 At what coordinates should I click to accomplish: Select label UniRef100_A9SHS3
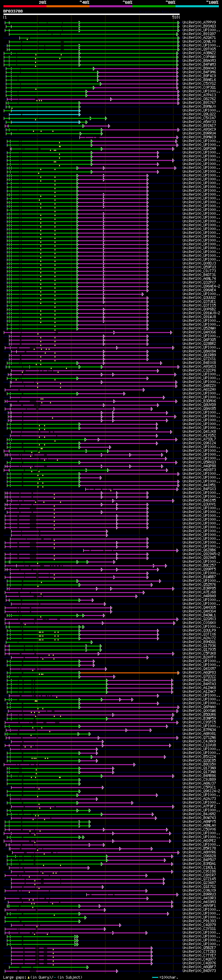point(199,366)
